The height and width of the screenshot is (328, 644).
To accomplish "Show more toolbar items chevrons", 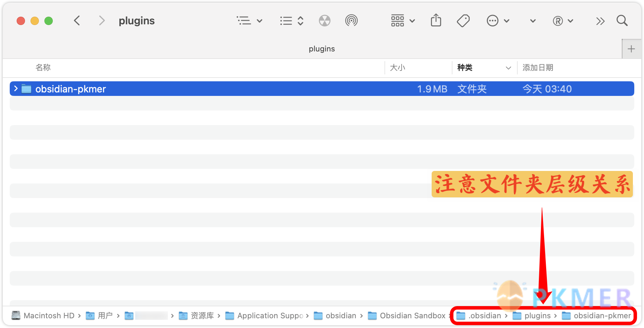I will [x=600, y=21].
